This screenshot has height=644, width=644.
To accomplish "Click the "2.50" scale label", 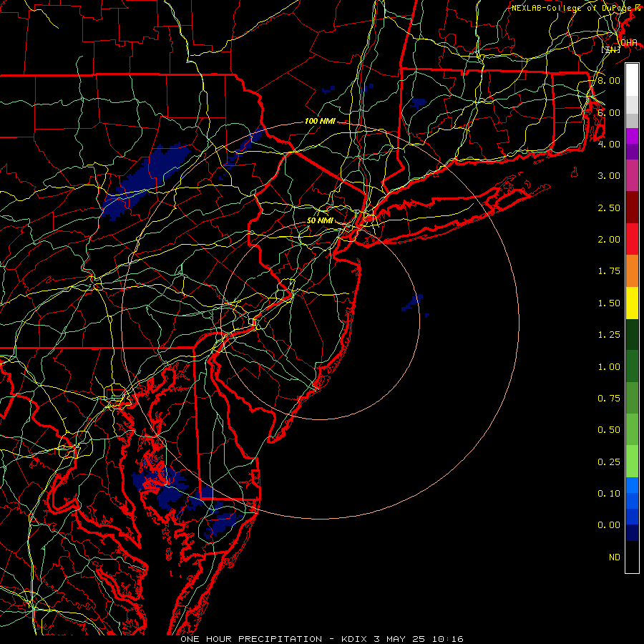I will click(609, 208).
